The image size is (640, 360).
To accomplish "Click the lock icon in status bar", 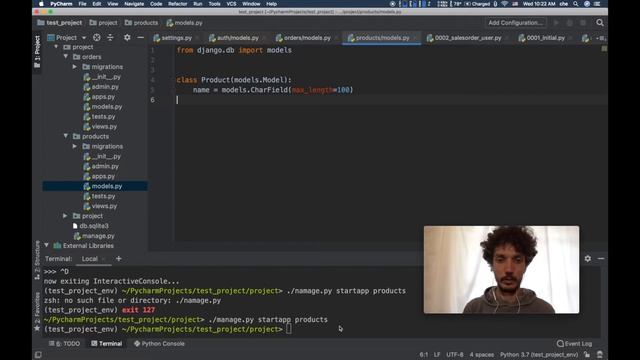I will click(x=587, y=355).
